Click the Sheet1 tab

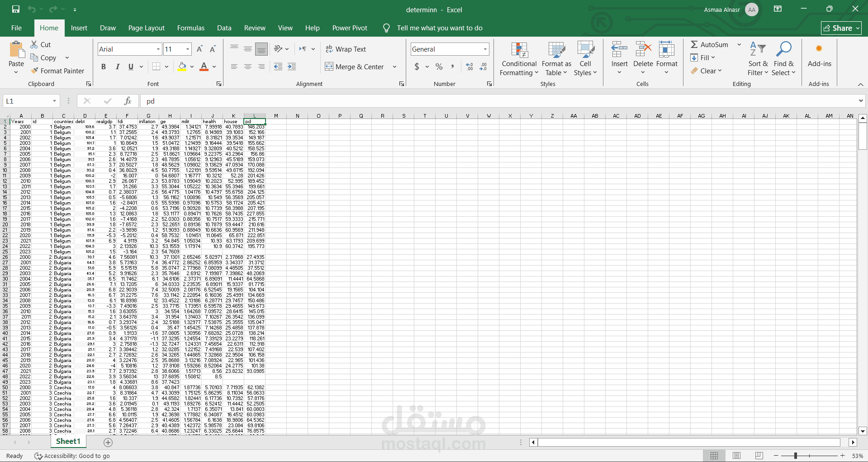click(68, 441)
